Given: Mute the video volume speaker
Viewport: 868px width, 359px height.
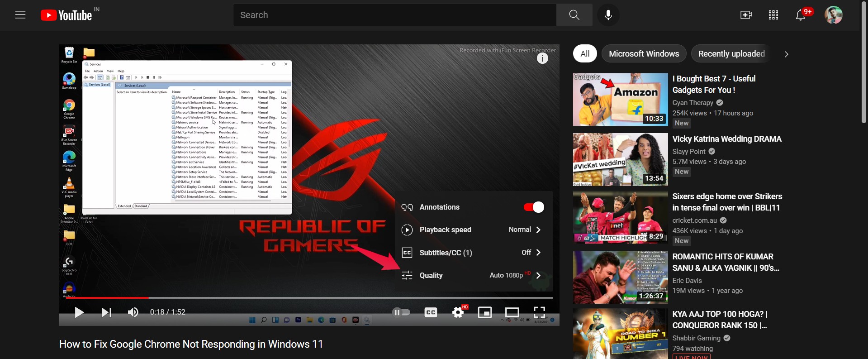Looking at the screenshot, I should [x=133, y=312].
